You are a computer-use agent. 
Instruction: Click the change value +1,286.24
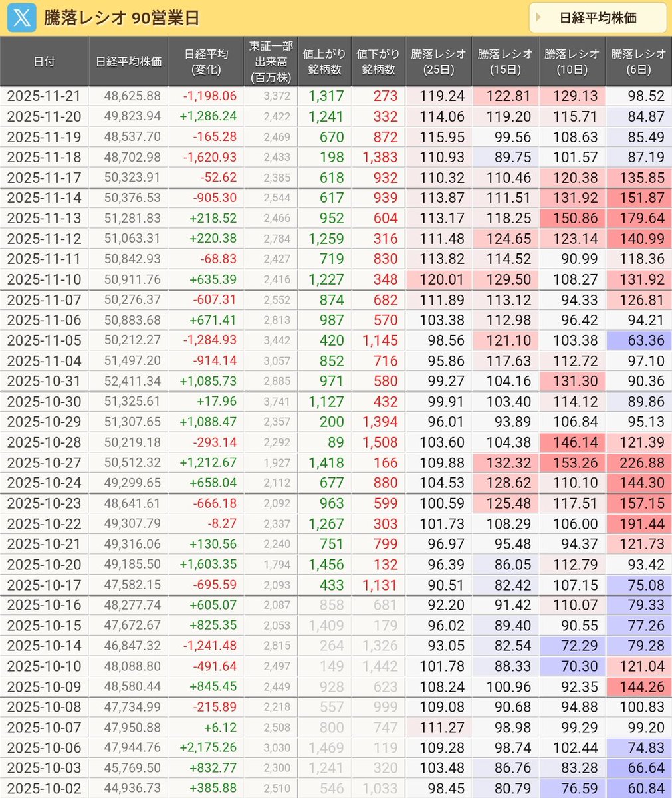pyautogui.click(x=208, y=116)
